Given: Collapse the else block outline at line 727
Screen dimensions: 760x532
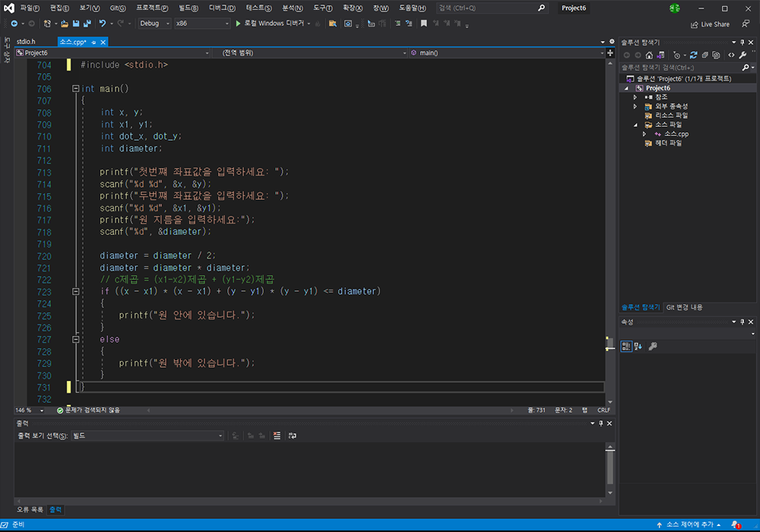Looking at the screenshot, I should point(75,339).
